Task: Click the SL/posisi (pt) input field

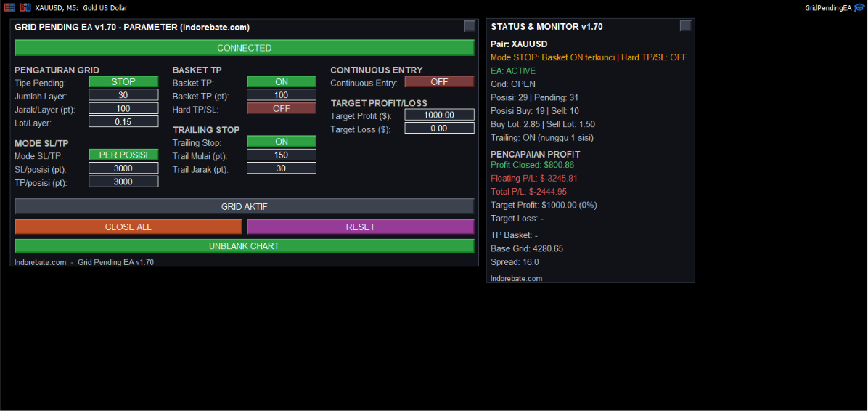Action: [123, 168]
